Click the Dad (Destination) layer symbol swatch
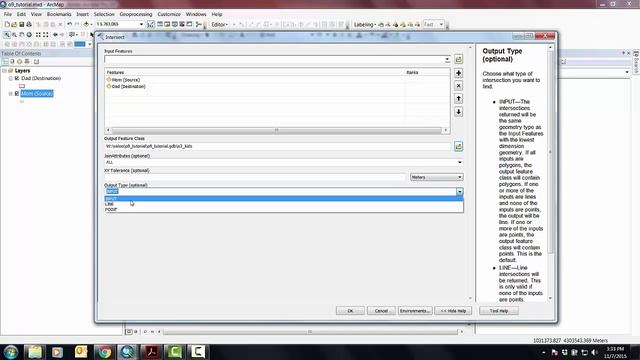Image resolution: width=640 pixels, height=360 pixels. click(22, 86)
